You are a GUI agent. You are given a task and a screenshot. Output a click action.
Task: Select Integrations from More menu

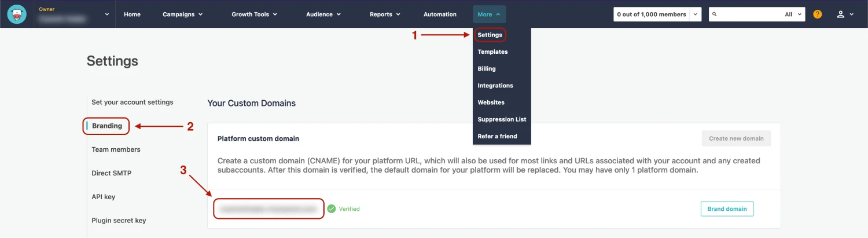pyautogui.click(x=495, y=85)
